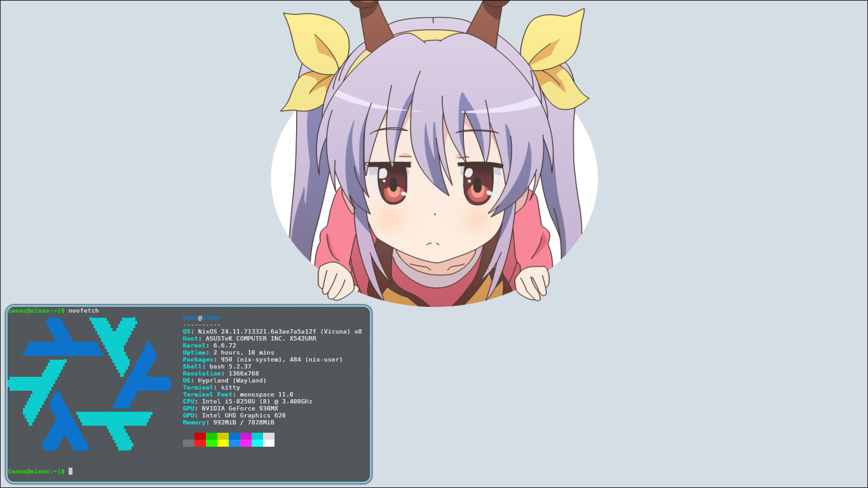Click the Terminal Font "monospace 11.0" line

[238, 395]
